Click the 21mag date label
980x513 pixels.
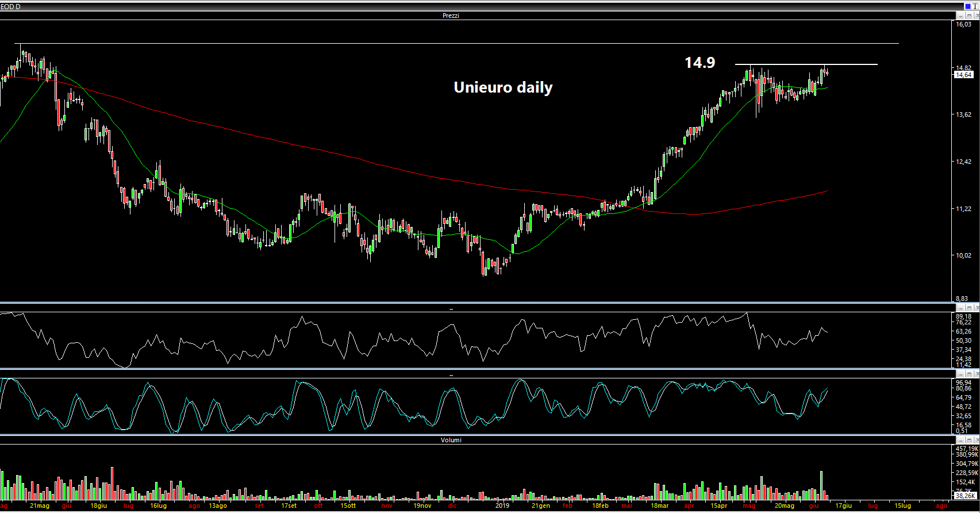(x=40, y=506)
